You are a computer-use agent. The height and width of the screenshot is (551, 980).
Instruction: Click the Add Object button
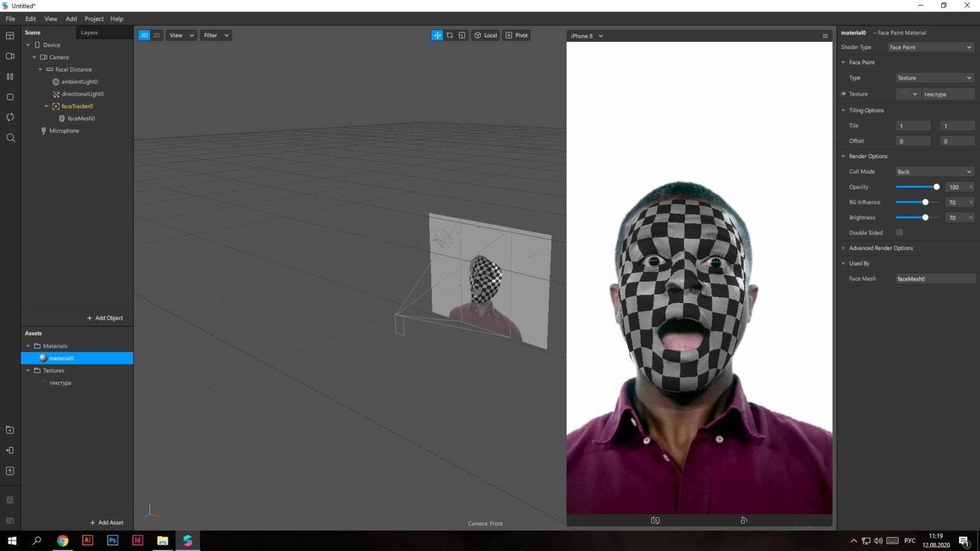(105, 318)
